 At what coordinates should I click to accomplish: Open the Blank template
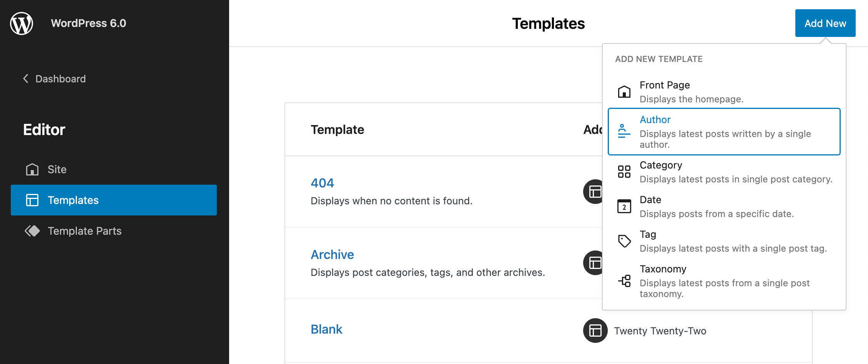point(326,329)
